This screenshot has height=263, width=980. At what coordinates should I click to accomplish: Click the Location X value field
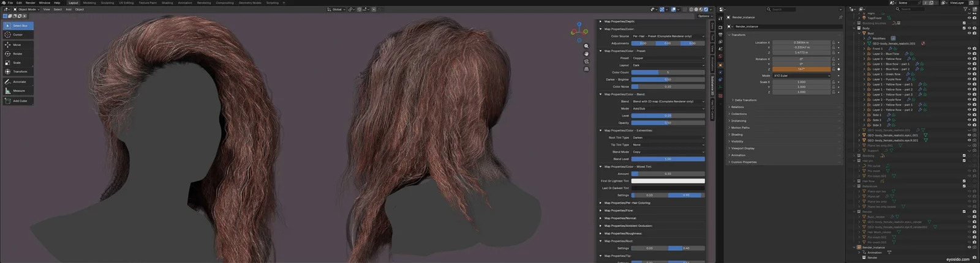click(801, 43)
